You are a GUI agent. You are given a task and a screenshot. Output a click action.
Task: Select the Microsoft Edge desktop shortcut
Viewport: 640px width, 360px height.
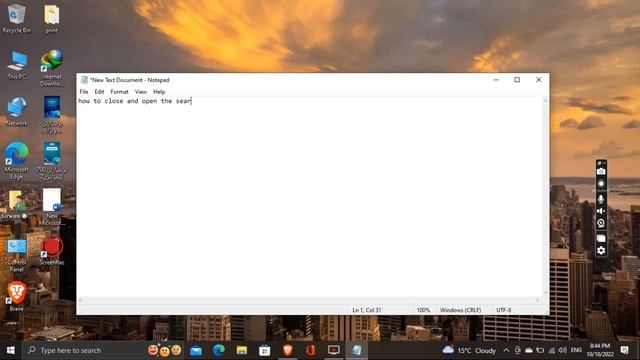pyautogui.click(x=16, y=161)
